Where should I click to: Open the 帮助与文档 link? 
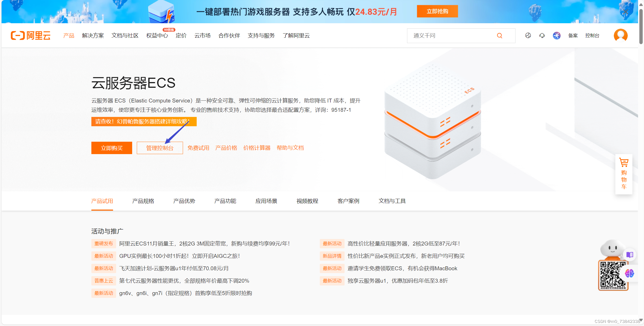coord(290,148)
